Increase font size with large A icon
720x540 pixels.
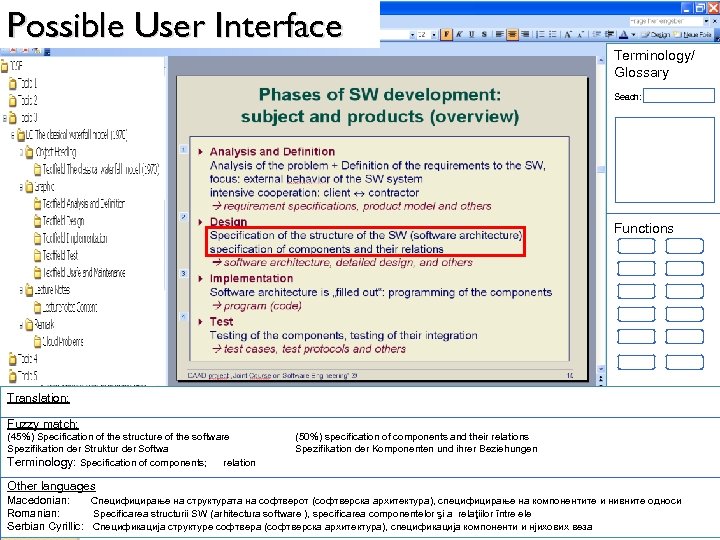(x=568, y=34)
